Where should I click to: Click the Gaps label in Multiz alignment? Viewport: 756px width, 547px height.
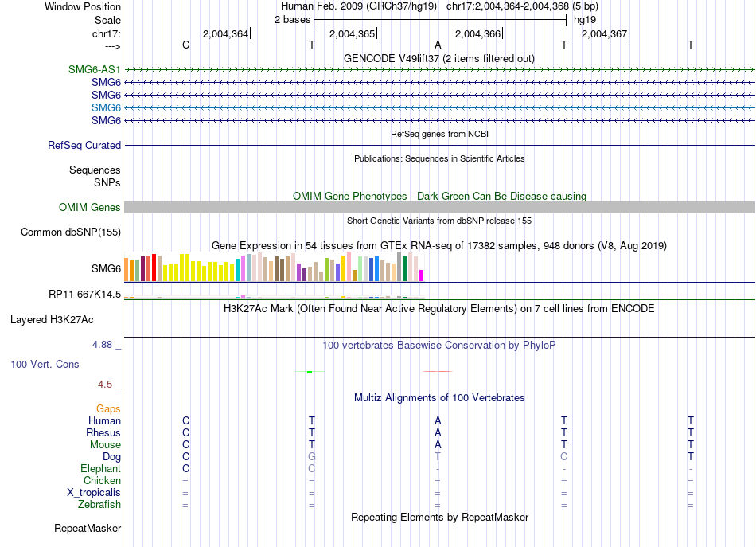(x=108, y=409)
